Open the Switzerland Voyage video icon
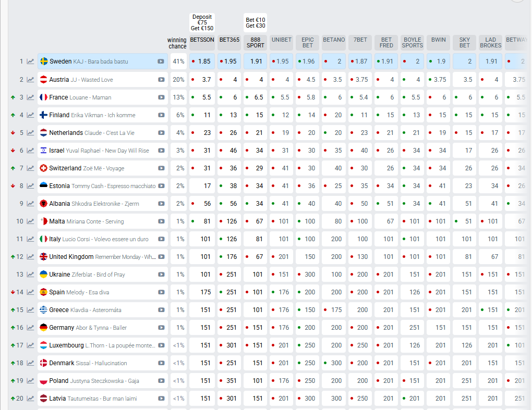The width and height of the screenshot is (532, 410). click(161, 168)
